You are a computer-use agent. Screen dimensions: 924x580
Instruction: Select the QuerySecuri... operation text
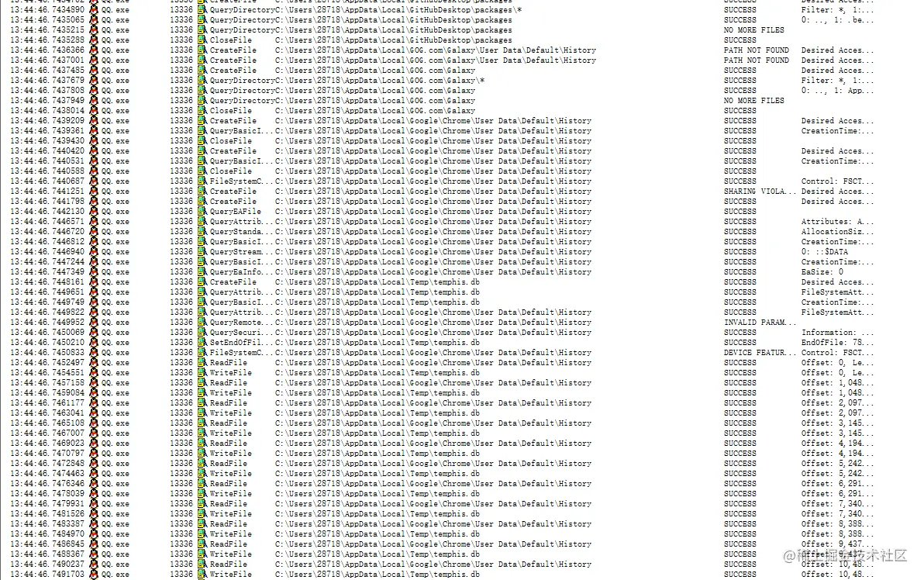240,333
